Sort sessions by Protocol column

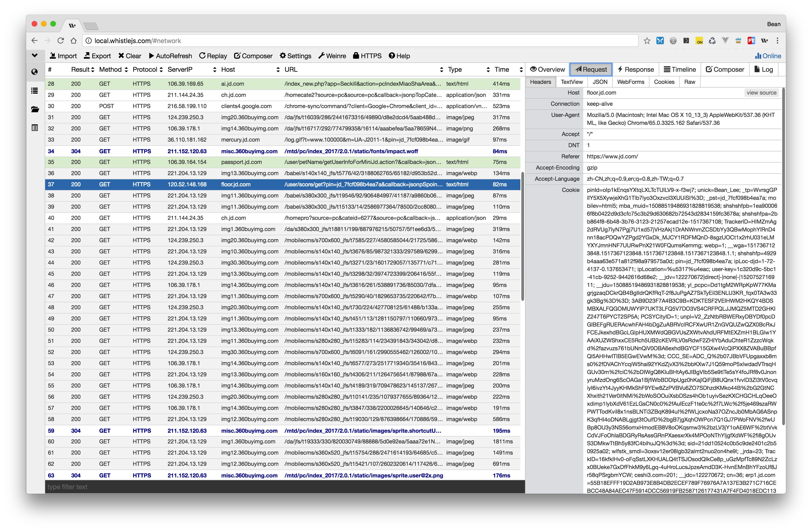coord(148,70)
